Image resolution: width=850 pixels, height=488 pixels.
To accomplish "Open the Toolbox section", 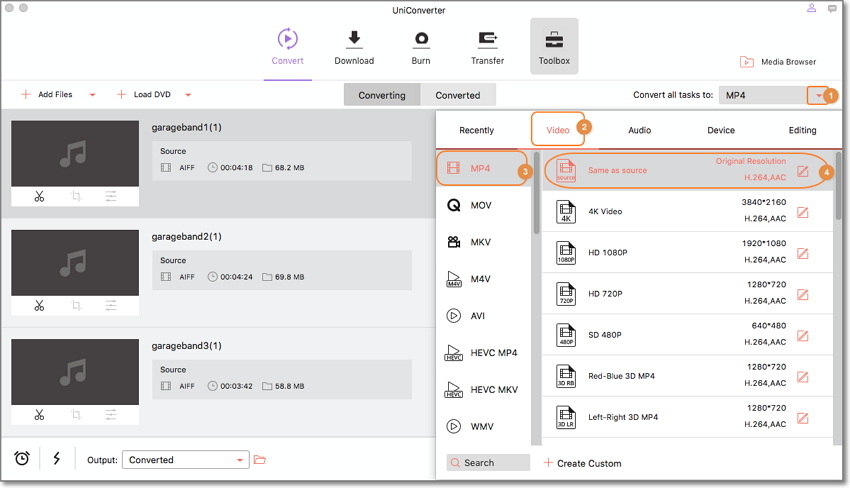I will click(553, 47).
